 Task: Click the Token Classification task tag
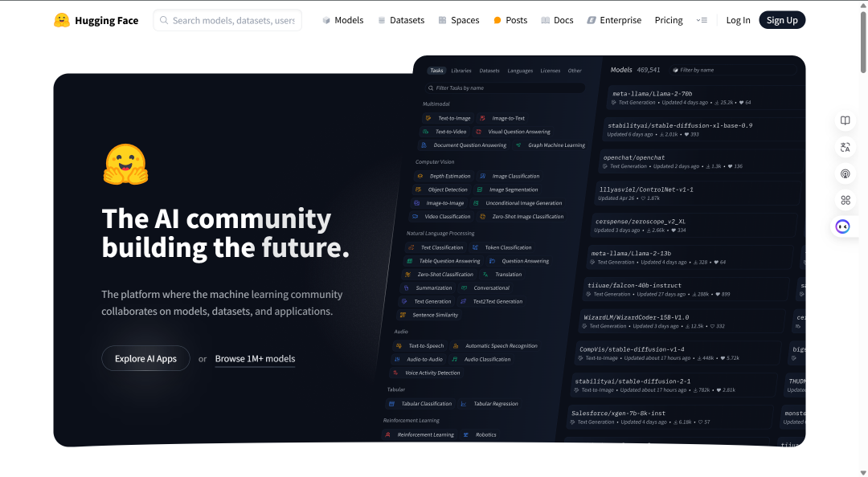pos(502,247)
